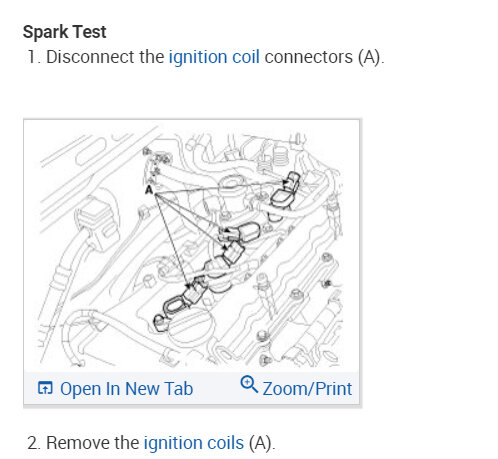Screen dimensions: 498x459
Task: Open the "ignition coil" link in step 1
Action: (x=214, y=57)
